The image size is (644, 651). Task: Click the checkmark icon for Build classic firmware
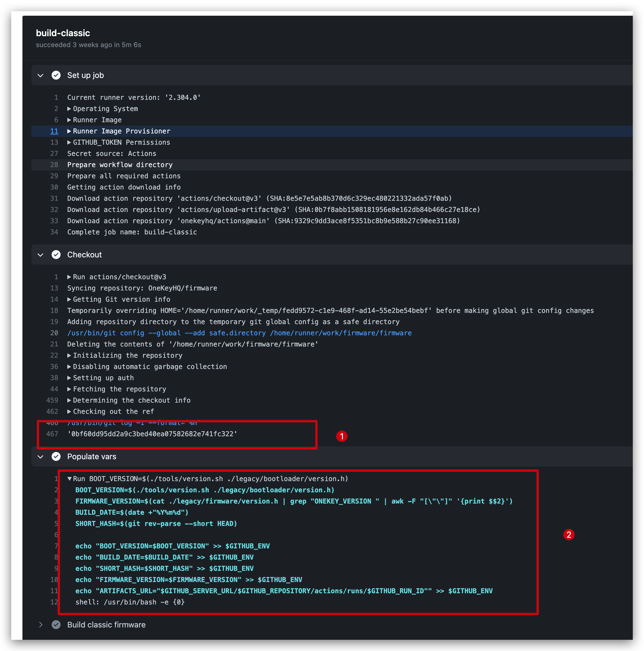[56, 624]
